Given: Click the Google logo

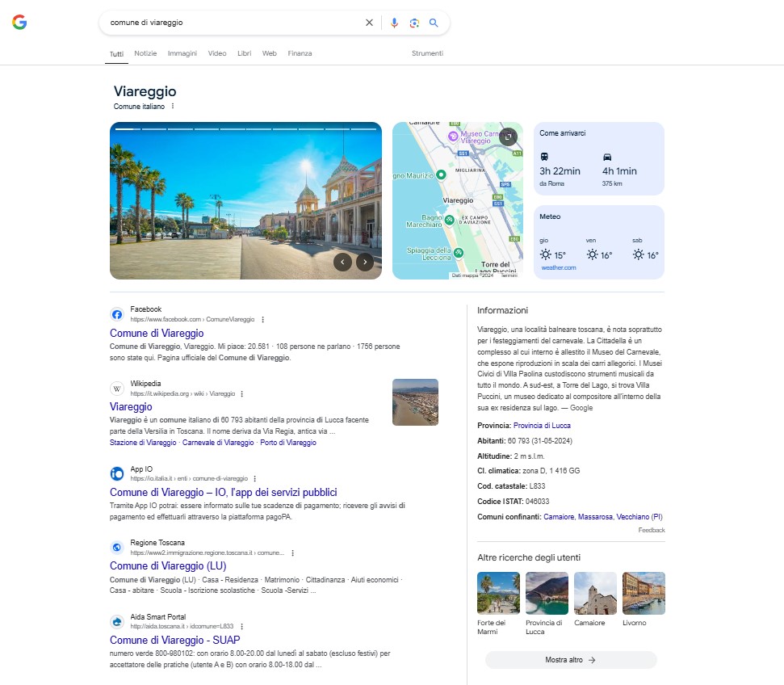Looking at the screenshot, I should tap(19, 22).
